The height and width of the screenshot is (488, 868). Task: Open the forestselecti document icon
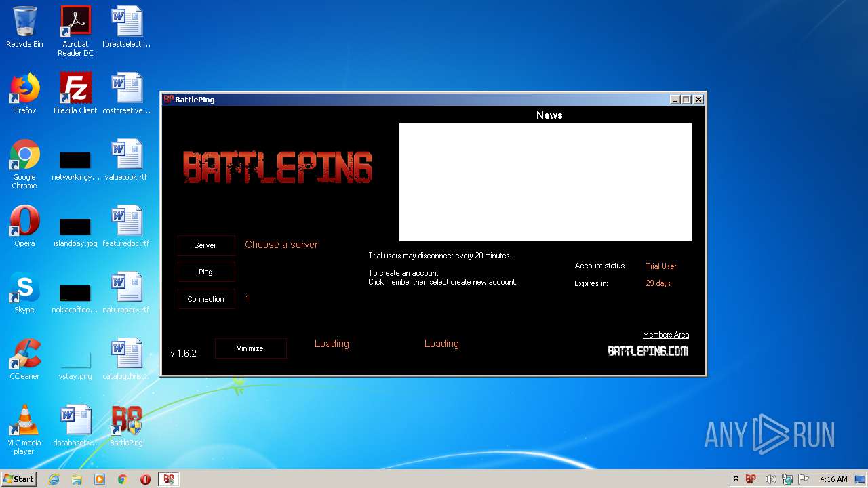pos(126,27)
